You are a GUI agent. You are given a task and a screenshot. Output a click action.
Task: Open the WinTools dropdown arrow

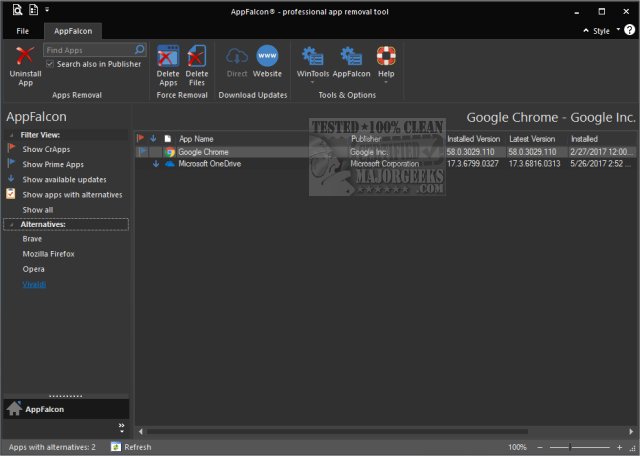click(x=313, y=82)
